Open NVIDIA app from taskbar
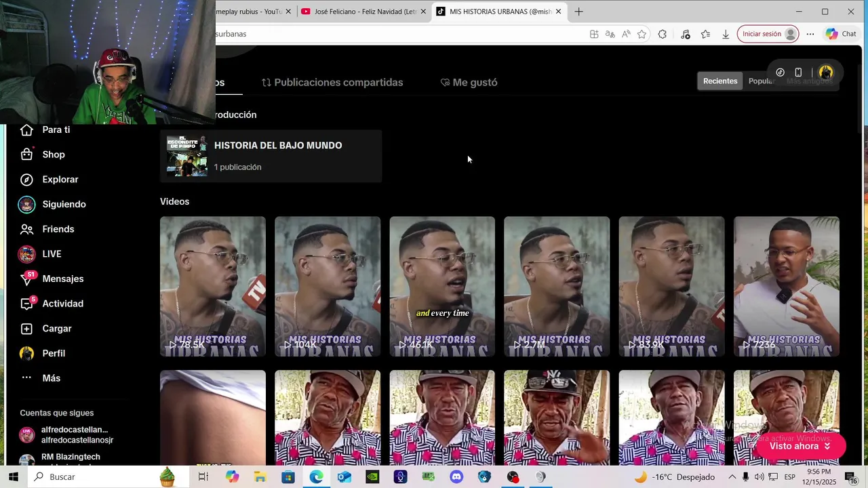 click(372, 476)
